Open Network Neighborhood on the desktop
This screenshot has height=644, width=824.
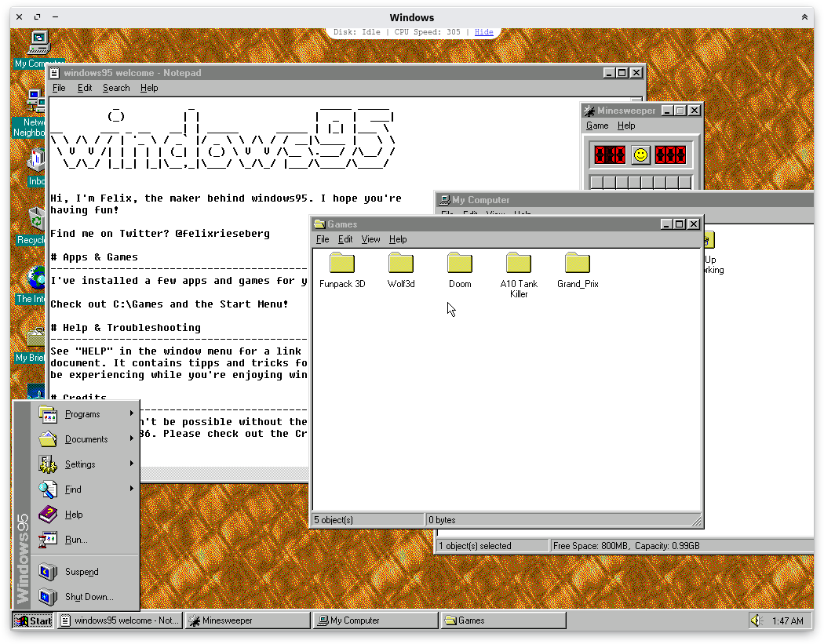click(35, 102)
